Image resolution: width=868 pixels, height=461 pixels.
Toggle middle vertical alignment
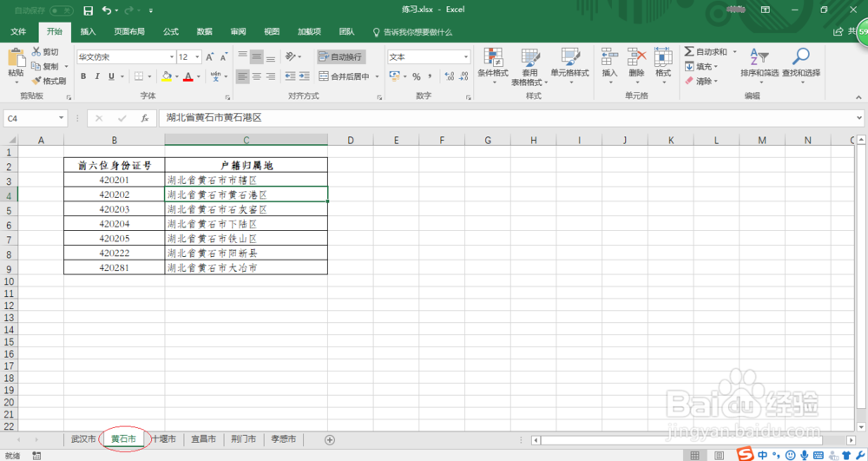(256, 56)
